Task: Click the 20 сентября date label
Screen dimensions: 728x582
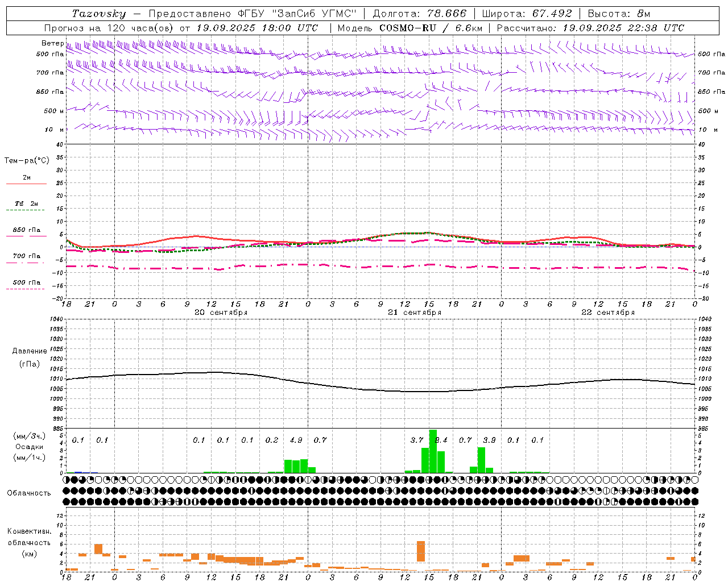Action: point(221,313)
